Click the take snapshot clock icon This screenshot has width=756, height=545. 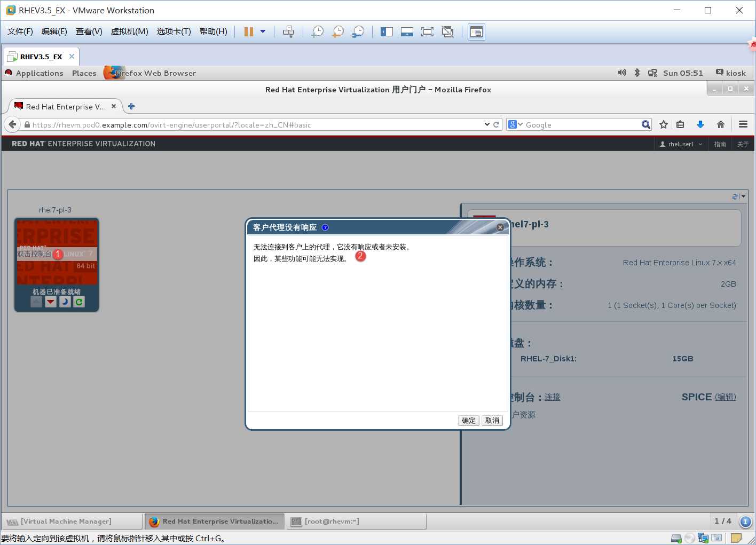(x=318, y=31)
